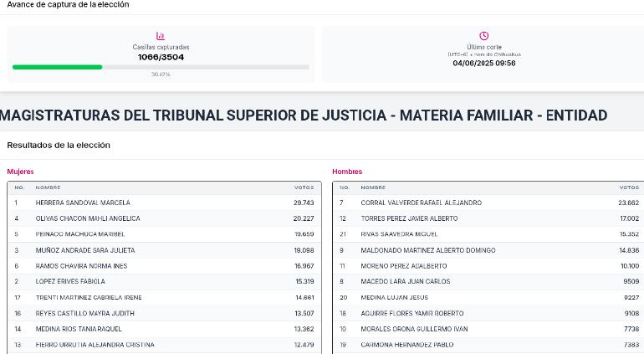Viewport: 644px width, 354px height.
Task: Click the VOTOS column header in Mujeres table
Action: (304, 187)
